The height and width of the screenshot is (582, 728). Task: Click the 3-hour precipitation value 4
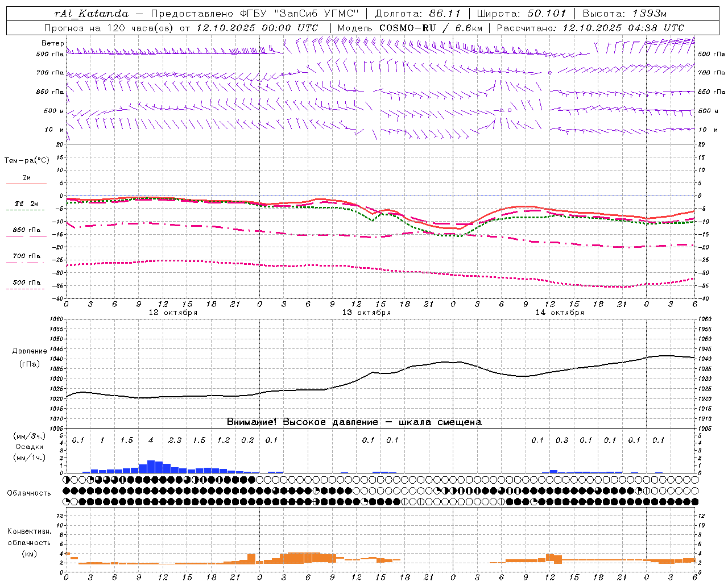click(x=151, y=440)
